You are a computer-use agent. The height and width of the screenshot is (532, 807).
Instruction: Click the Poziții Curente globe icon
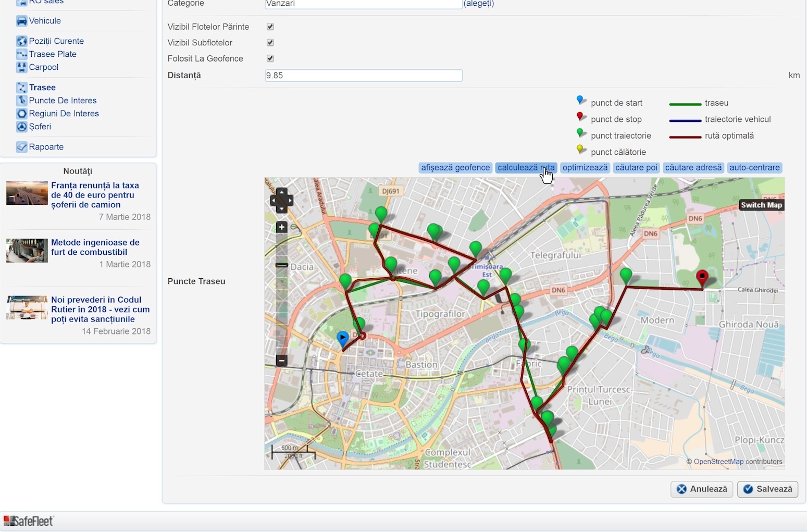pyautogui.click(x=21, y=41)
